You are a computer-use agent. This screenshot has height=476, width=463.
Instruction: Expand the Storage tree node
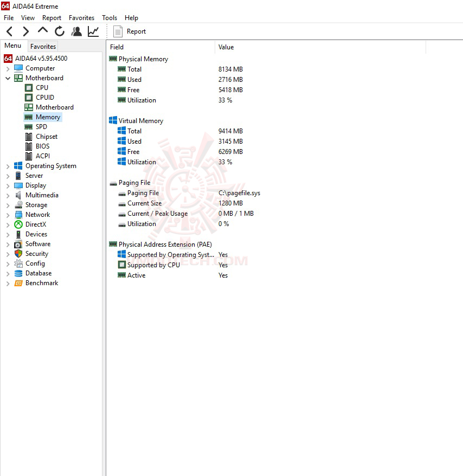pyautogui.click(x=8, y=205)
